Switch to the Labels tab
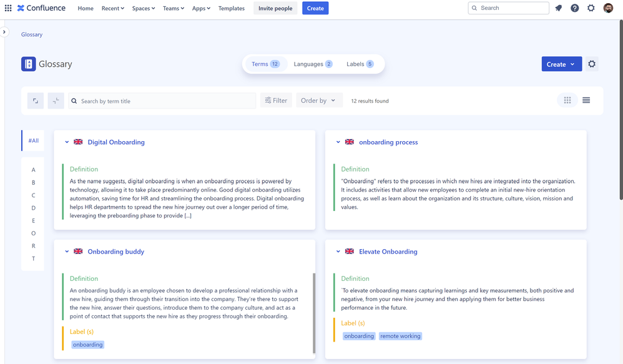The image size is (623, 364). pyautogui.click(x=361, y=64)
